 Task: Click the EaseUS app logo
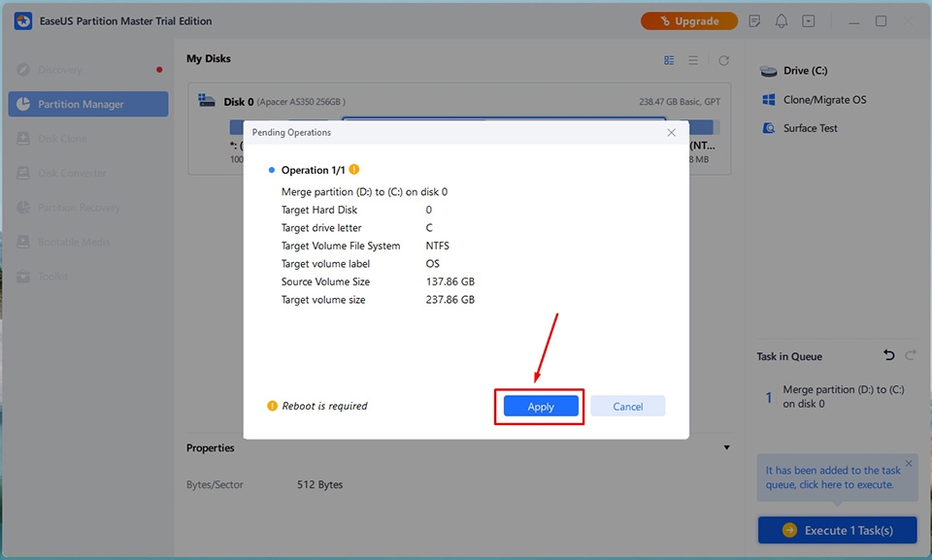click(x=23, y=21)
